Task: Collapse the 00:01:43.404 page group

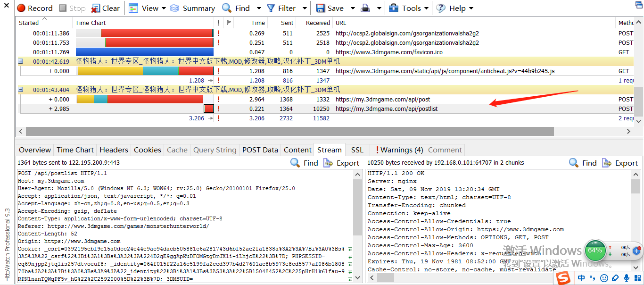Action: [x=21, y=90]
